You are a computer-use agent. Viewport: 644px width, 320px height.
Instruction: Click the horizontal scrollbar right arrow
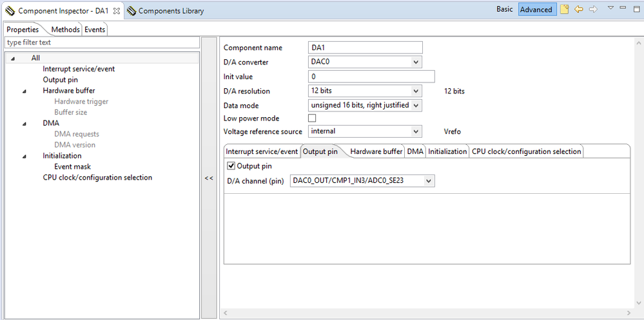point(629,313)
